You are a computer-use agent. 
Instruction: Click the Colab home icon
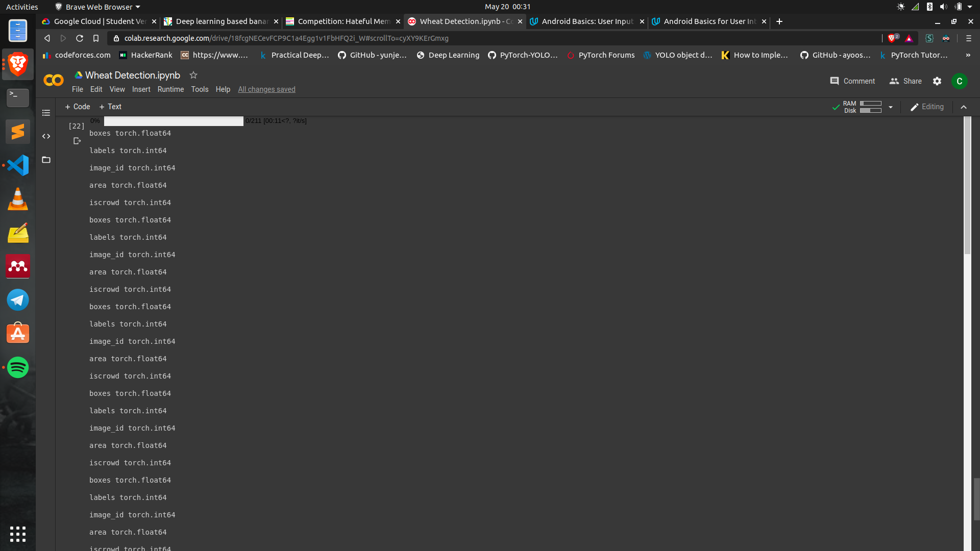click(x=53, y=81)
